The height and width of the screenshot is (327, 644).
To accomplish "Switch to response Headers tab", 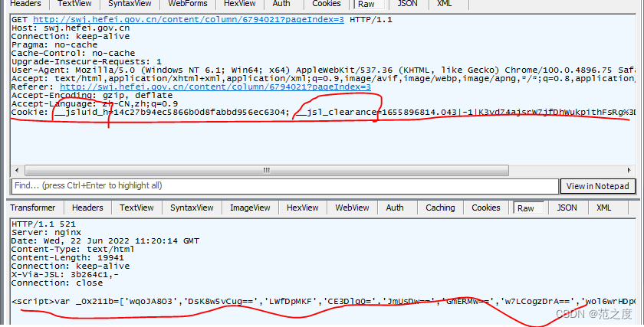I will (x=87, y=208).
